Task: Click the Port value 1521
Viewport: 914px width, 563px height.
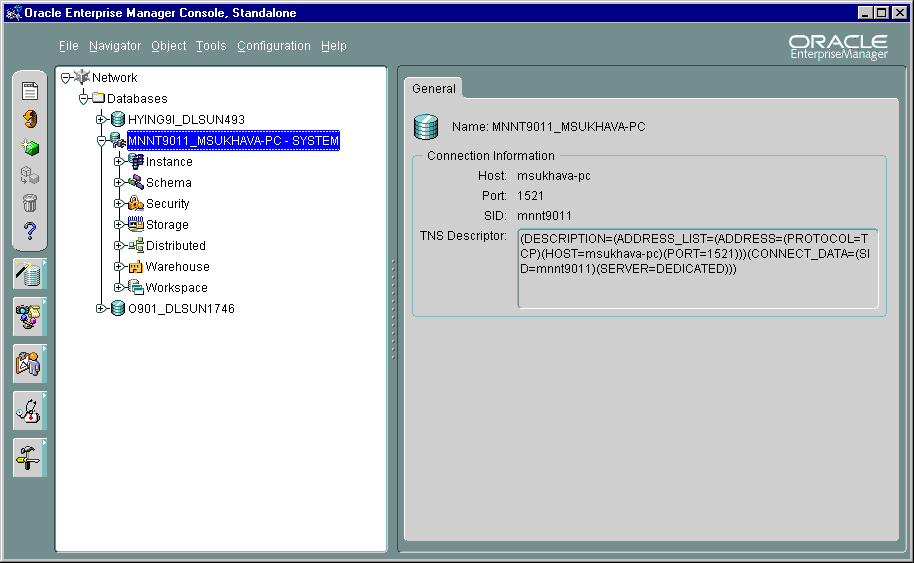Action: [x=530, y=196]
